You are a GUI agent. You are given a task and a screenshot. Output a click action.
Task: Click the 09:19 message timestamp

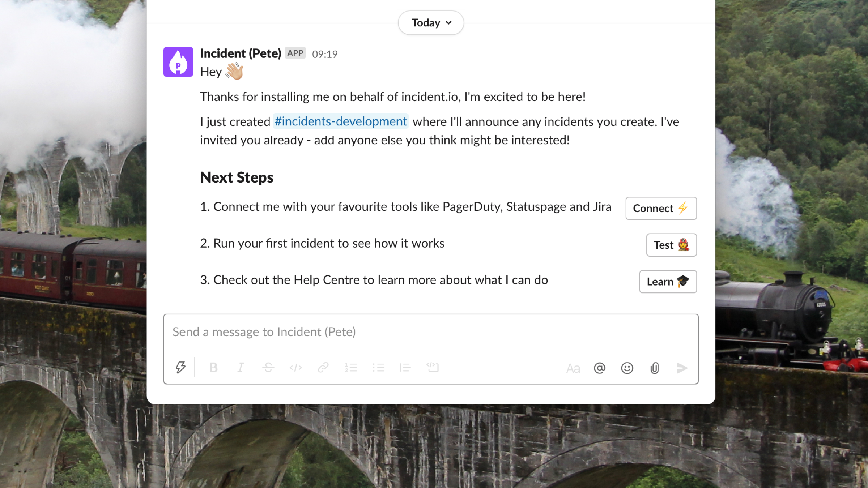coord(325,54)
